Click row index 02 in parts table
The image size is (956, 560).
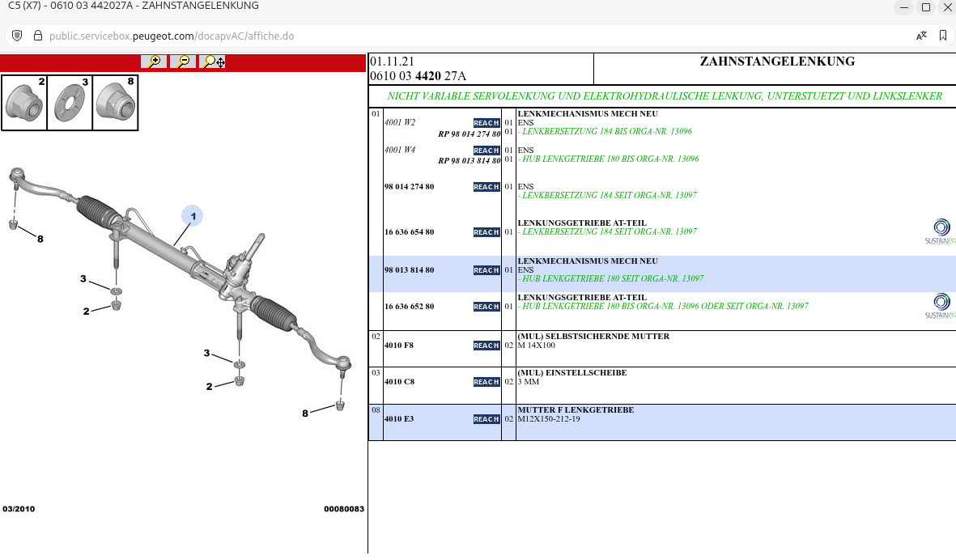pos(376,337)
